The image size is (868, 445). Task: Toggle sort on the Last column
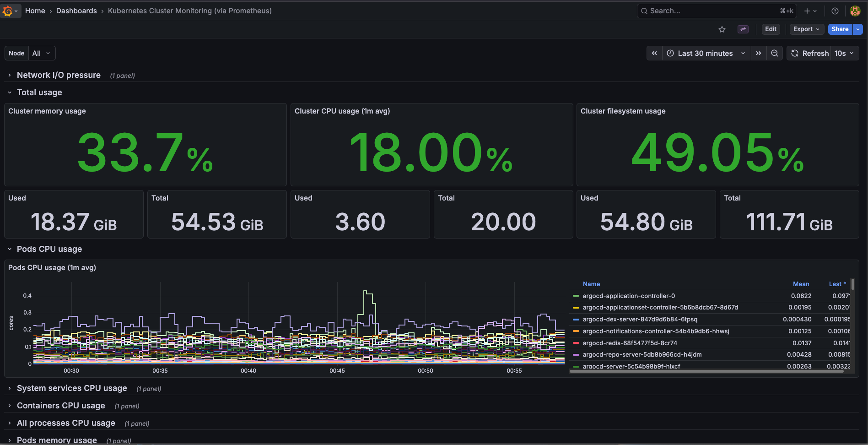[x=837, y=284]
